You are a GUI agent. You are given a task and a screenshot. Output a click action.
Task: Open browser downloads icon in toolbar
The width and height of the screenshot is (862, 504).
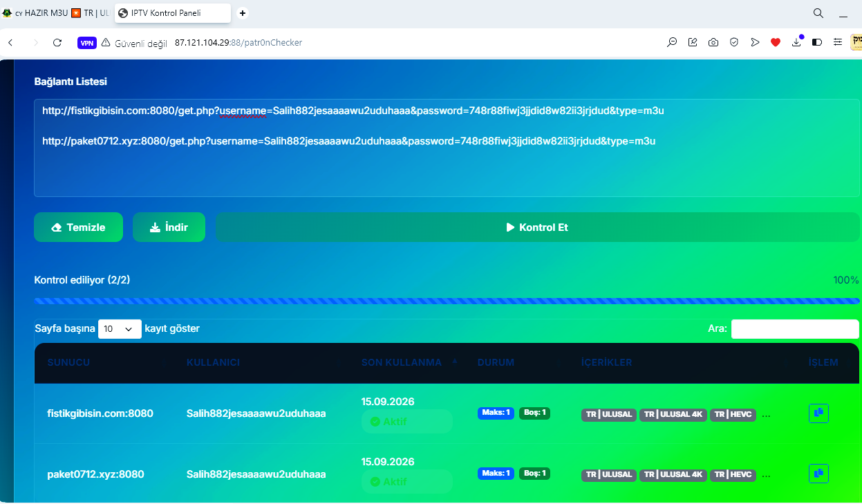click(796, 42)
